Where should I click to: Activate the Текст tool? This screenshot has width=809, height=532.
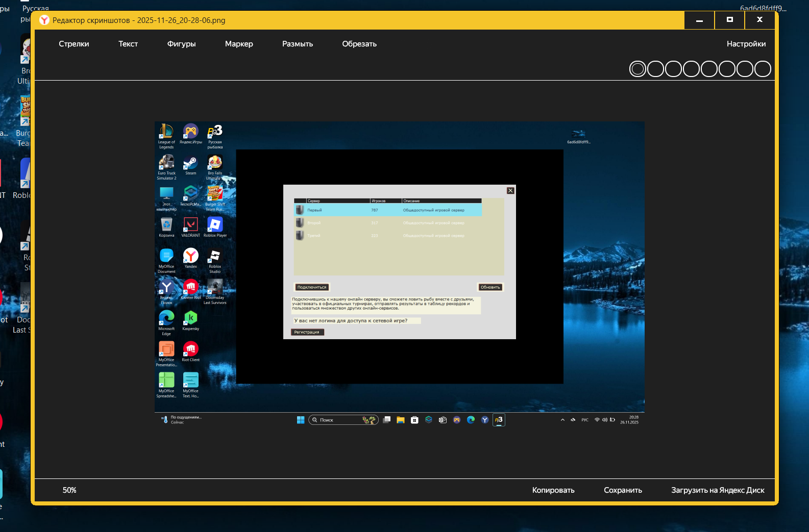point(128,44)
